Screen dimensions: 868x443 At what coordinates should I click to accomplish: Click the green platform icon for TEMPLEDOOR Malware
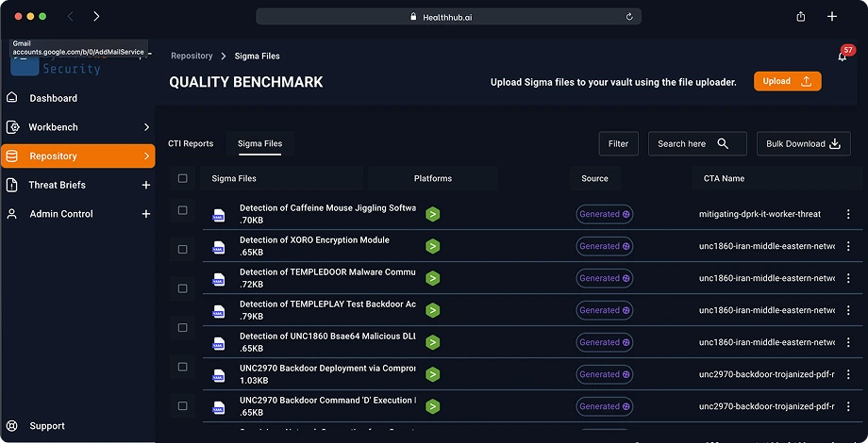433,278
